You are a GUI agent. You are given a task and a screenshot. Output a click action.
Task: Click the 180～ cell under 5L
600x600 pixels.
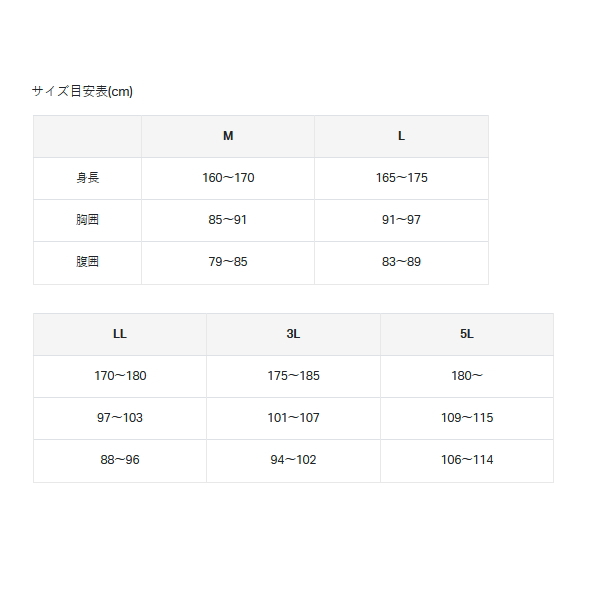pos(466,376)
